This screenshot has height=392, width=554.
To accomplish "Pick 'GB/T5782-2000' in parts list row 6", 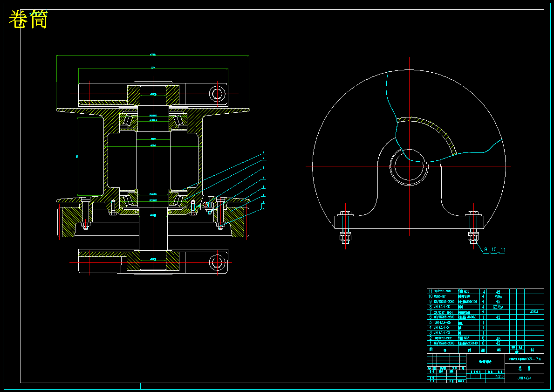I will click(x=444, y=317).
